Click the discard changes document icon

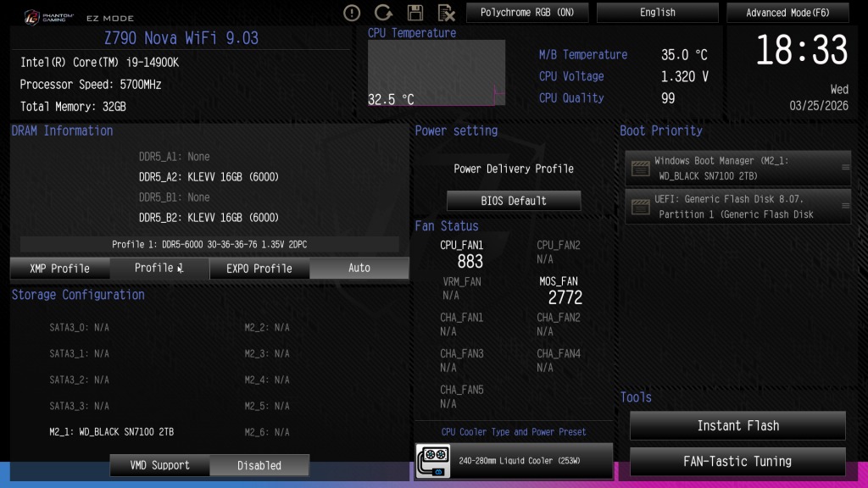[x=446, y=12]
